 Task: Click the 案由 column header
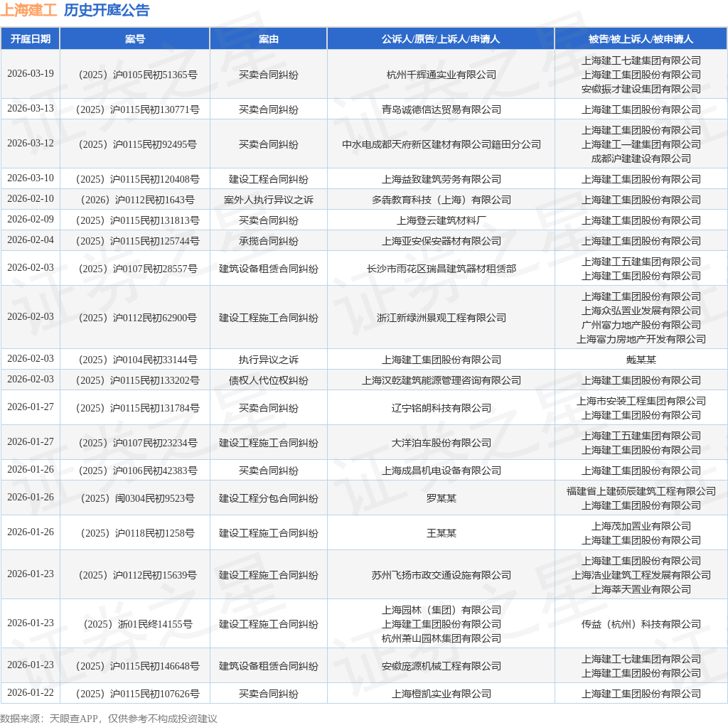[268, 39]
